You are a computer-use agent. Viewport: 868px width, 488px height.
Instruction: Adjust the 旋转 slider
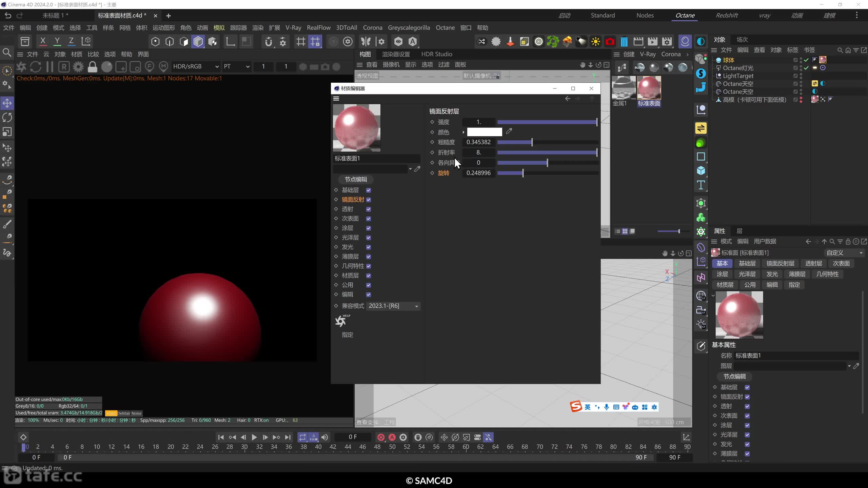tap(548, 173)
